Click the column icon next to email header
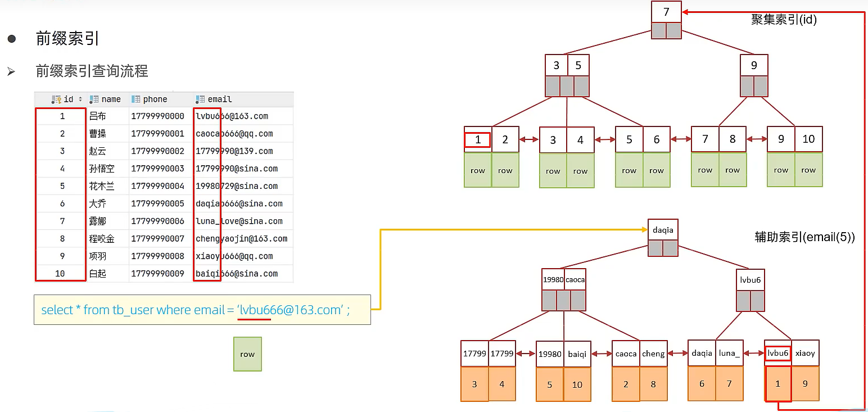The image size is (868, 412). [x=200, y=99]
